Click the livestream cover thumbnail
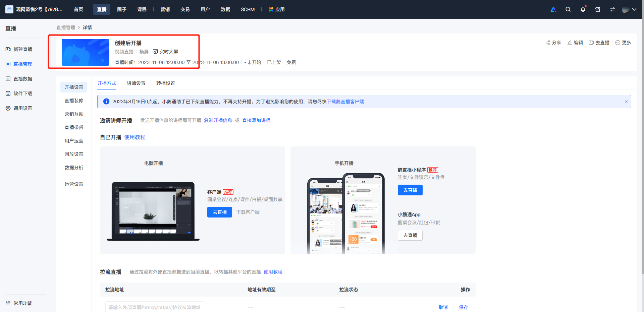644x312 pixels. pos(86,52)
